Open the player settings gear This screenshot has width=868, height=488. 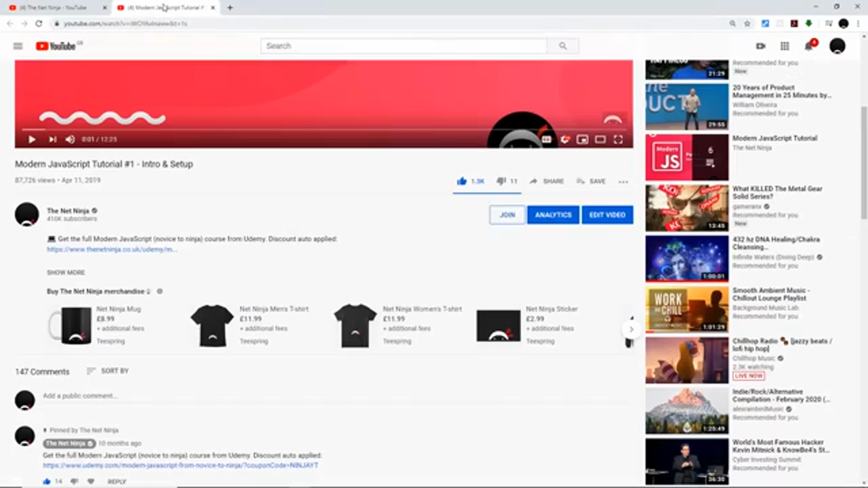coord(564,140)
